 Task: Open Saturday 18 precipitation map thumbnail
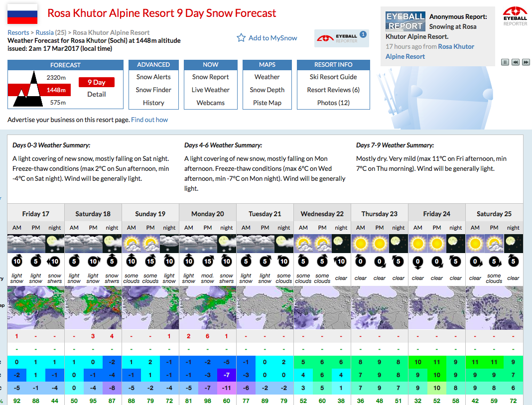pyautogui.click(x=93, y=308)
